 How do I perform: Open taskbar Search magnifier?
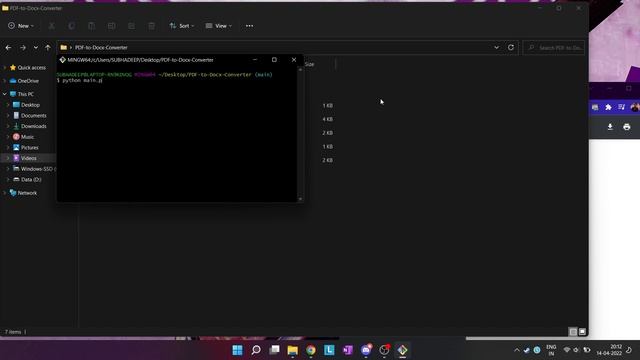(x=256, y=350)
